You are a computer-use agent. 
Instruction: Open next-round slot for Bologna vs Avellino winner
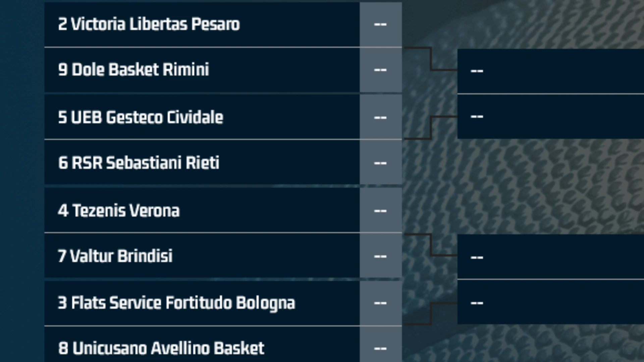point(551,302)
